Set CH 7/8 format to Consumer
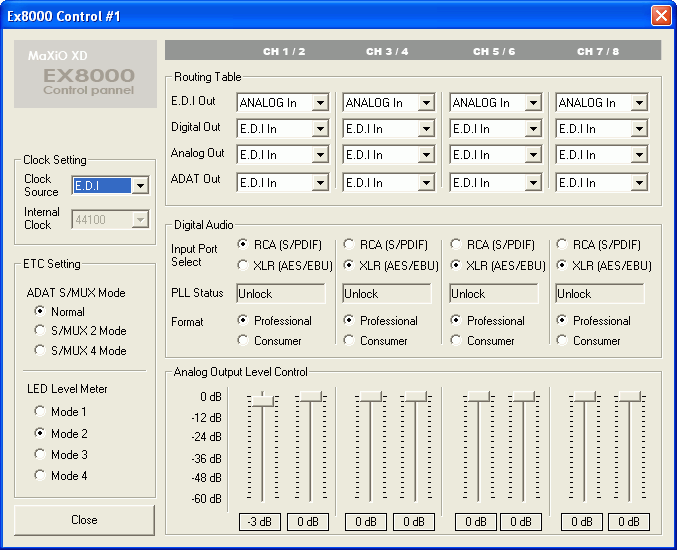Screen dimensions: 677x550 pyautogui.click(x=563, y=341)
